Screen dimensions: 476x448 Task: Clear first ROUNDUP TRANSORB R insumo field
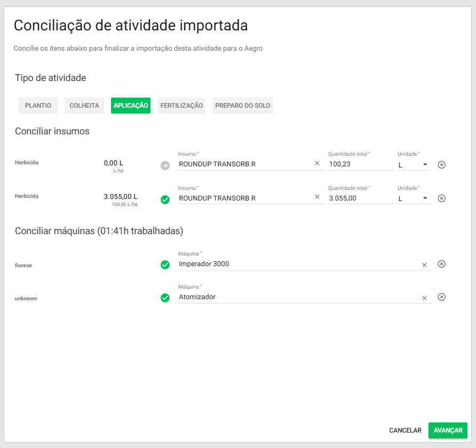click(x=317, y=163)
